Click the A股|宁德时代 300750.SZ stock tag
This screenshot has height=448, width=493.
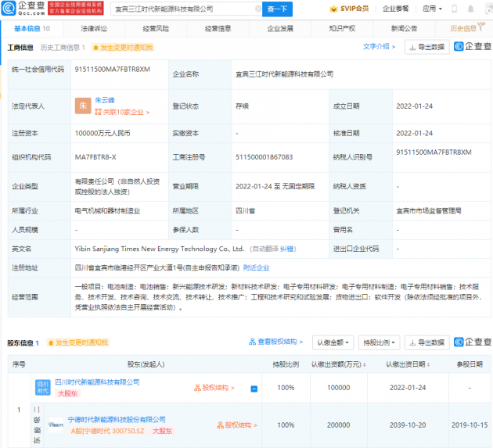[107, 431]
